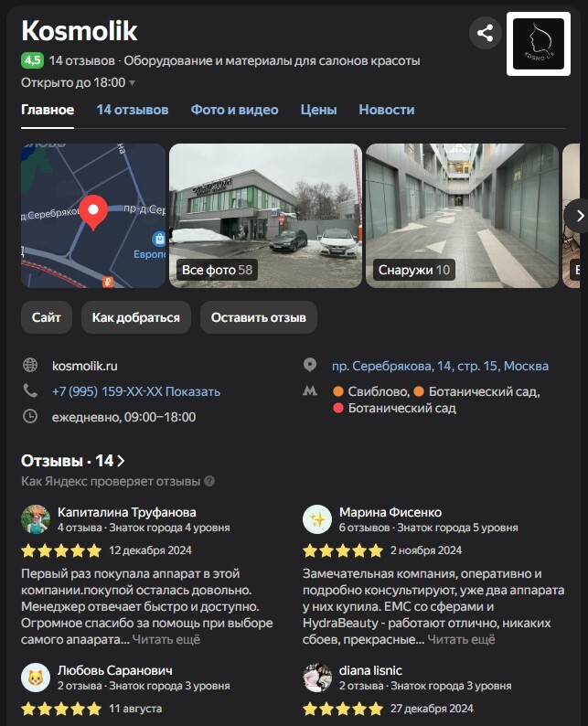
Task: Click the clock icon beside working hours
Action: [x=30, y=416]
